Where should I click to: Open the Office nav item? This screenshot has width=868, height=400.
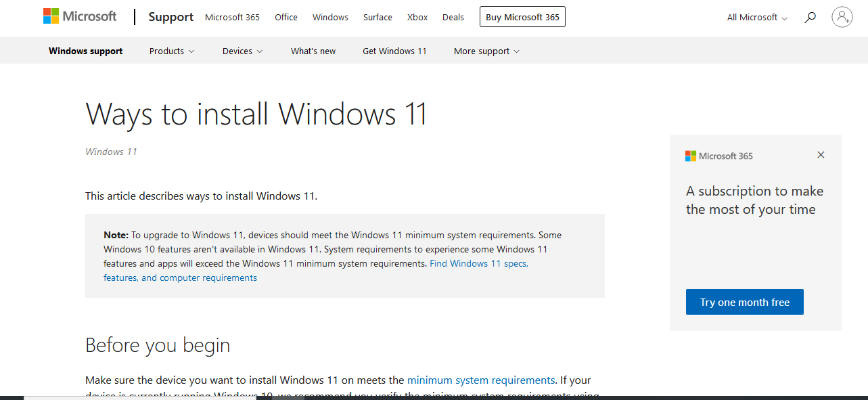click(x=286, y=18)
